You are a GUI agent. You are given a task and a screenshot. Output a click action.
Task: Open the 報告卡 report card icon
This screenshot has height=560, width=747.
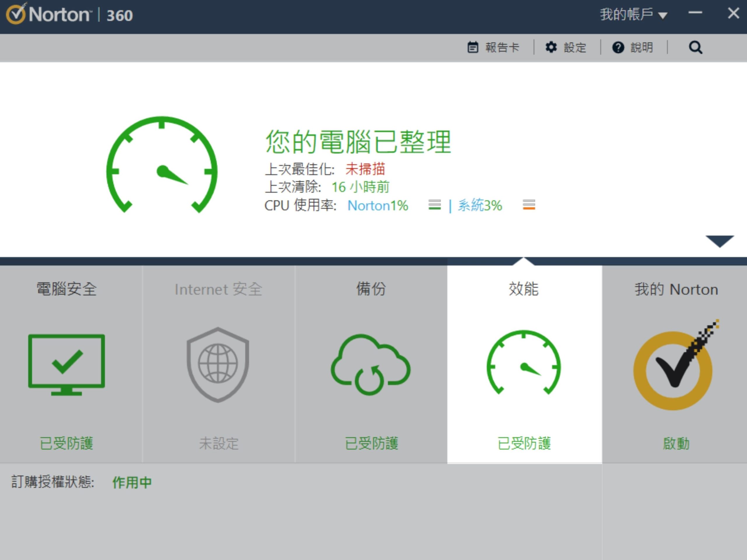point(472,47)
